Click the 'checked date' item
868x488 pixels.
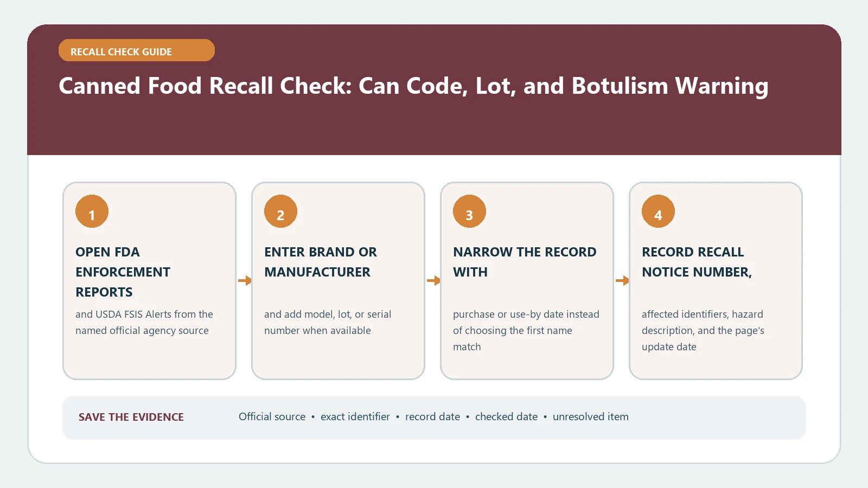507,416
